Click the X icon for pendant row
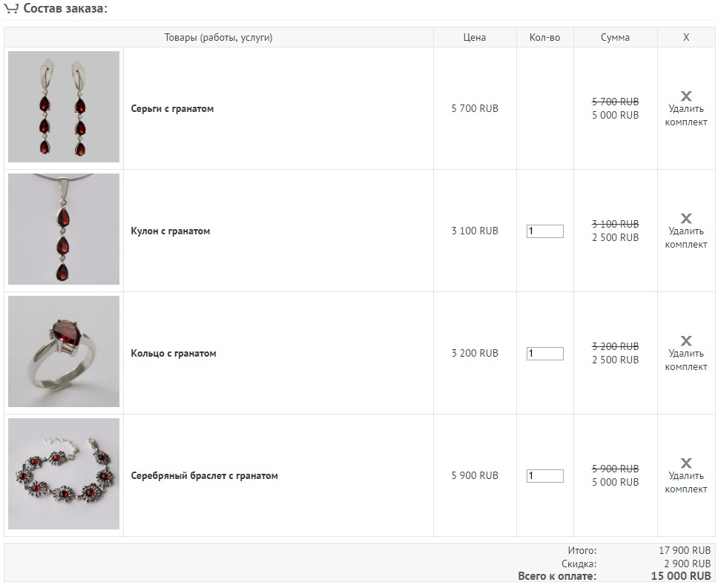The height and width of the screenshot is (588, 721). click(x=686, y=219)
